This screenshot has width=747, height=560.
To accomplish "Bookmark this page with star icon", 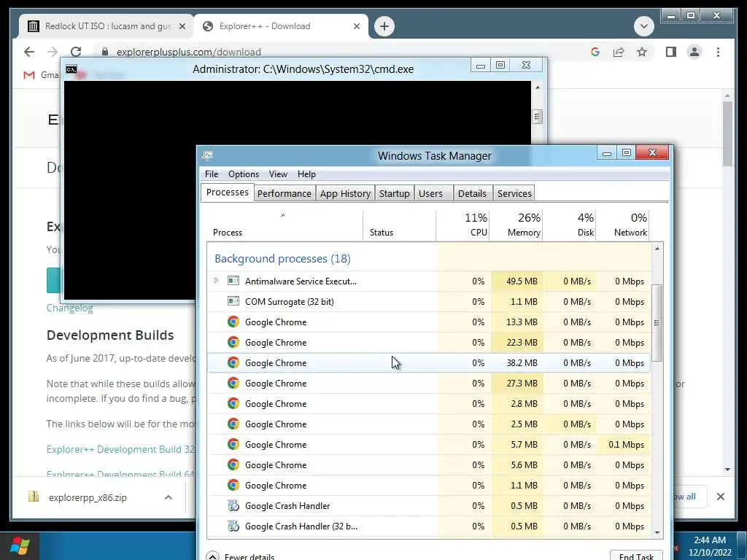I will tap(642, 52).
